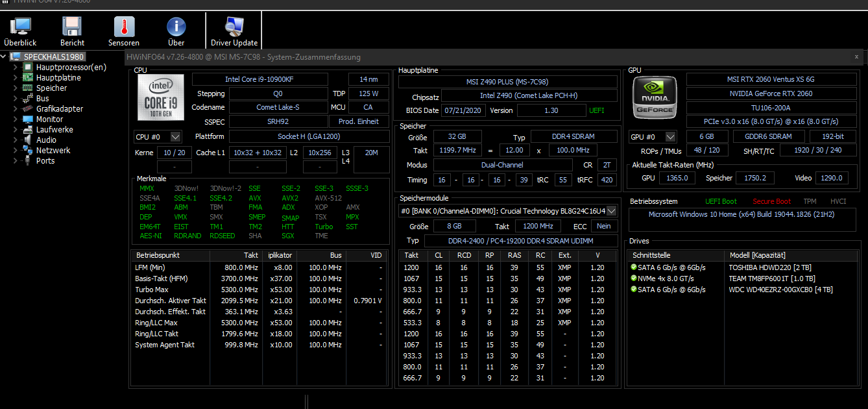Click the Schnittstelle column header
This screenshot has width=868, height=409.
pyautogui.click(x=677, y=255)
